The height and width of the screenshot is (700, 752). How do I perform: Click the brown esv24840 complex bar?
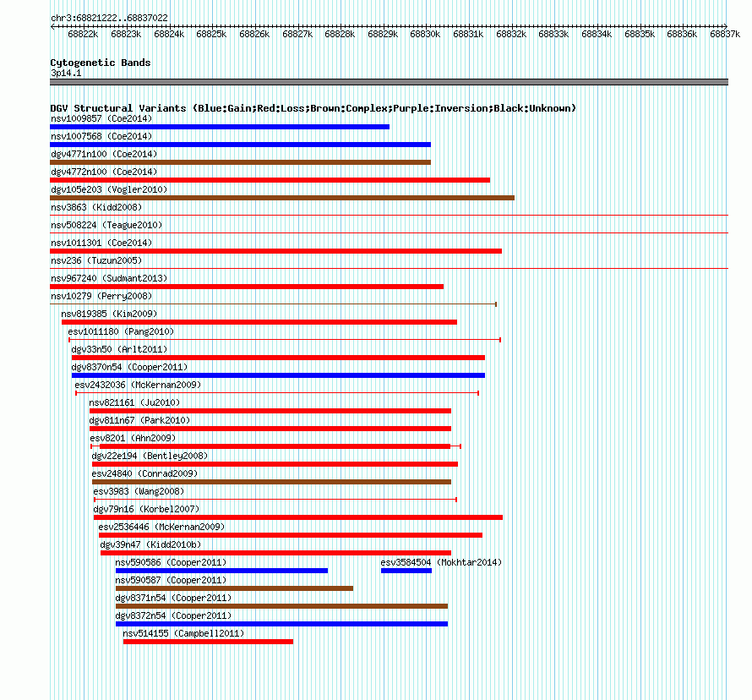point(271,482)
